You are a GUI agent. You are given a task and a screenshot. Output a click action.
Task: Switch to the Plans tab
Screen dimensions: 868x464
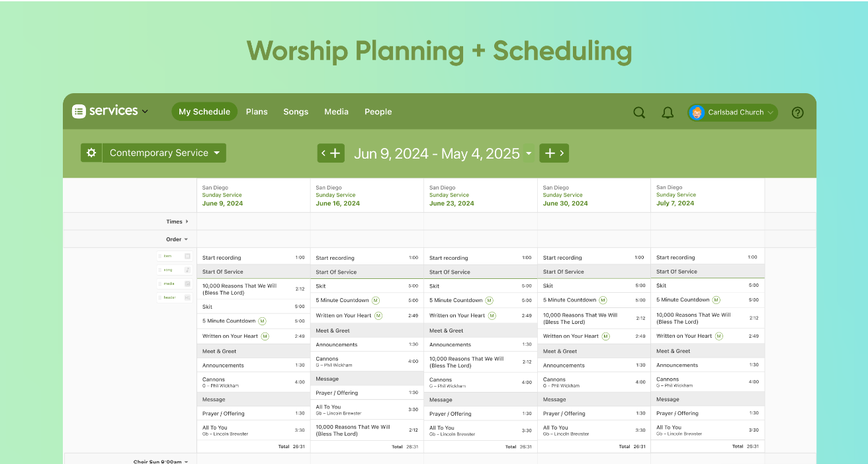257,112
